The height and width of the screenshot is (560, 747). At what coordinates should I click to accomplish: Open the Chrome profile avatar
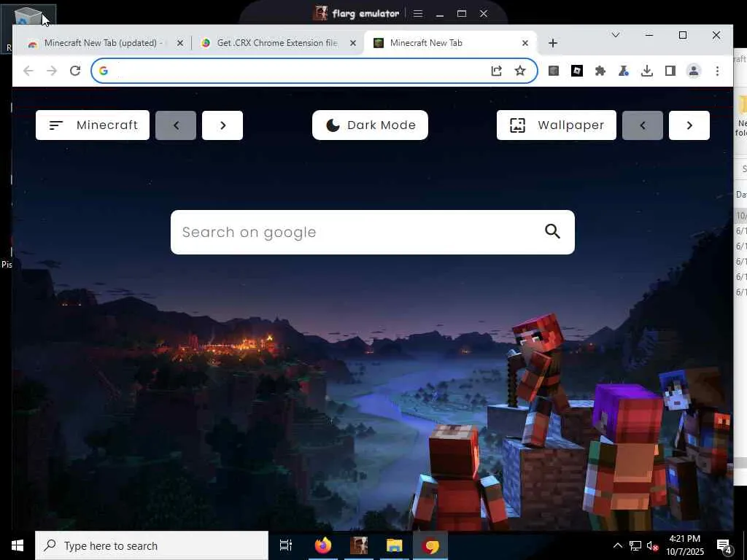(694, 71)
